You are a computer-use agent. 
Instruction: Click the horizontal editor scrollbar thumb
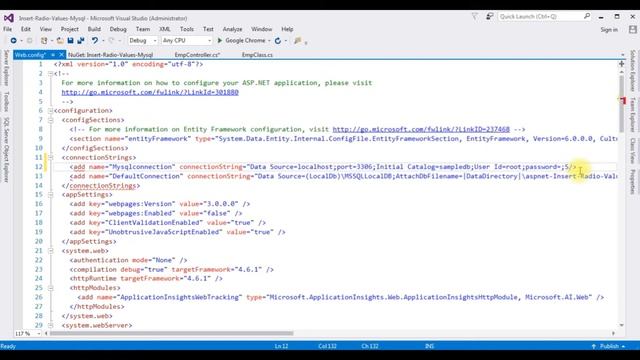171,333
